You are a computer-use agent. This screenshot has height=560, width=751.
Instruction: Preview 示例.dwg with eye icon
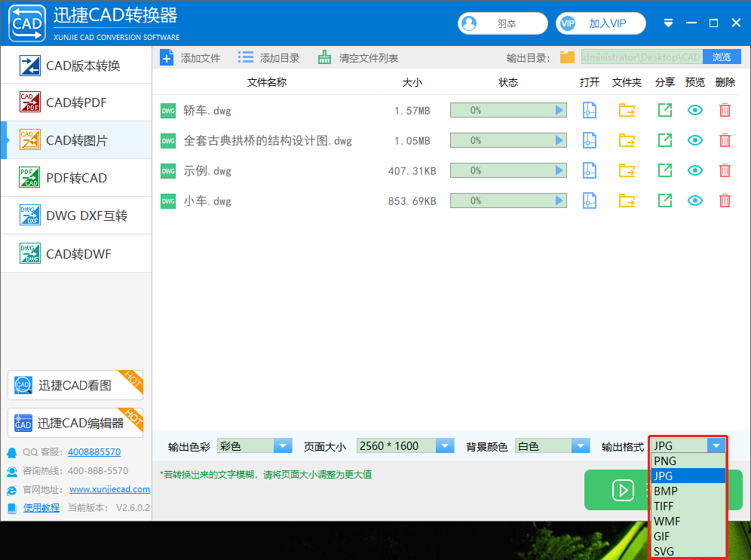coord(695,171)
